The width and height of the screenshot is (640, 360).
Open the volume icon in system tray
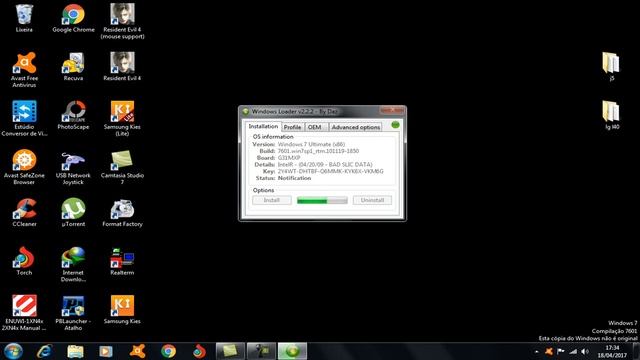tap(585, 351)
